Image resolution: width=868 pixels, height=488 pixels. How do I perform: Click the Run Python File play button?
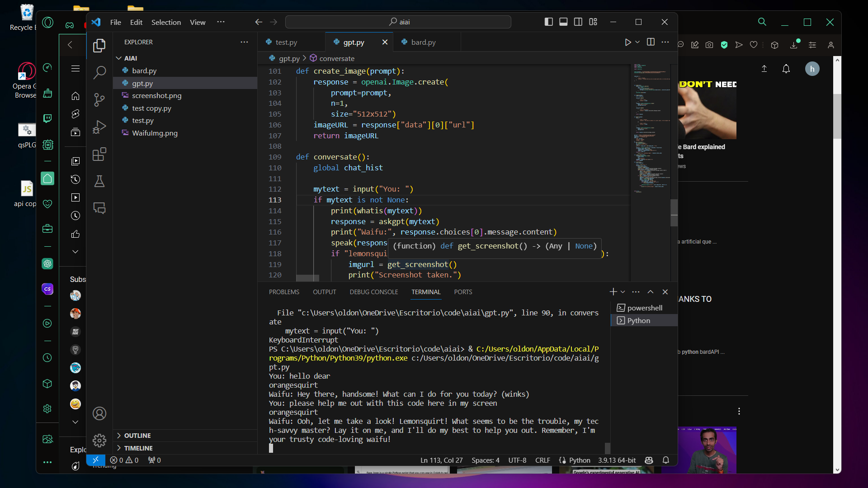click(x=627, y=42)
